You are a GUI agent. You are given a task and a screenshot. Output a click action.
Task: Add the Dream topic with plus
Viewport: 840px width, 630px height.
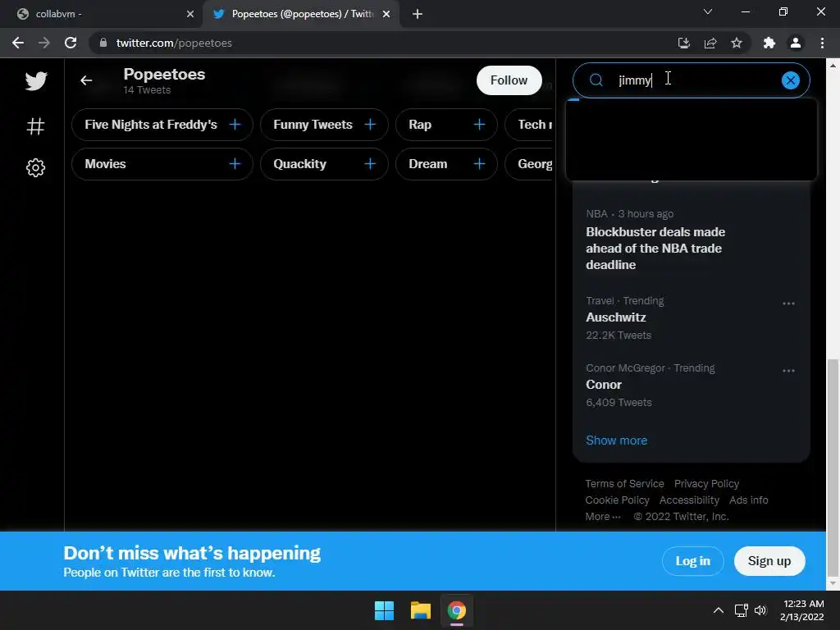click(479, 164)
